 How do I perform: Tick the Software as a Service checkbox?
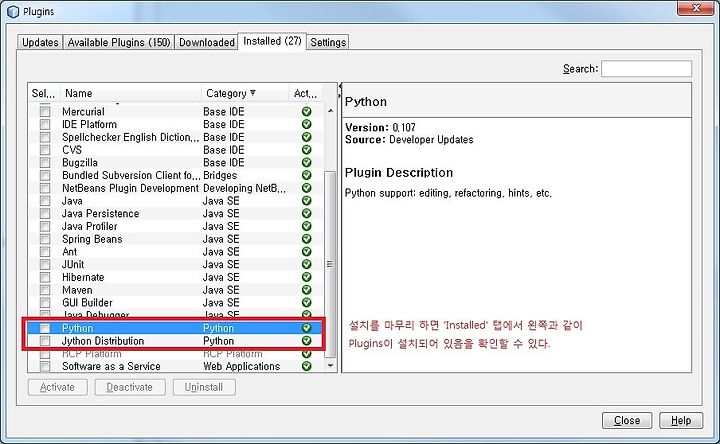45,366
